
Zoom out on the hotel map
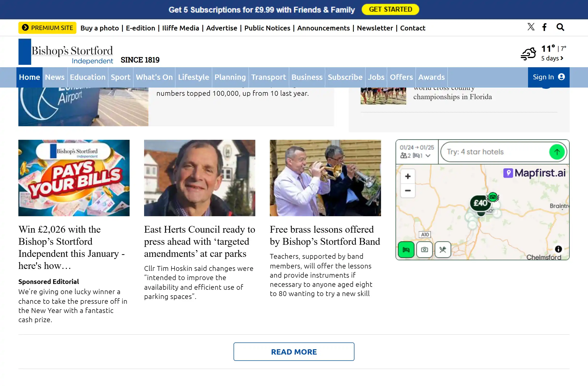(408, 191)
